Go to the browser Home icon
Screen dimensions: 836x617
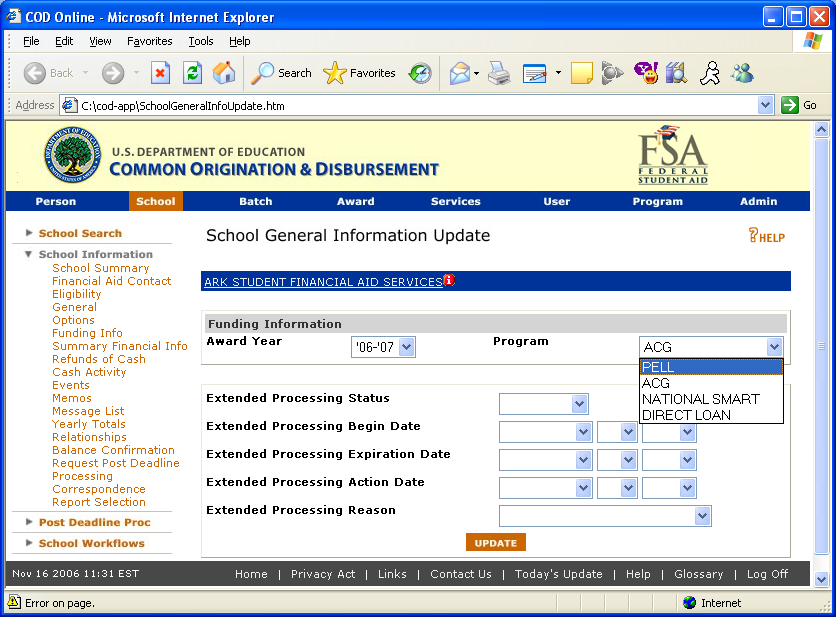coord(224,73)
